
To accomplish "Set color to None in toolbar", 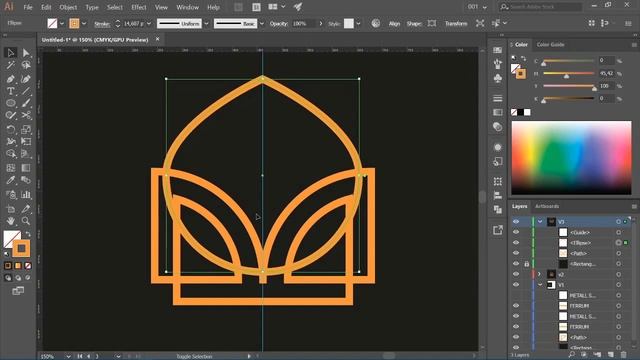I will (28, 266).
